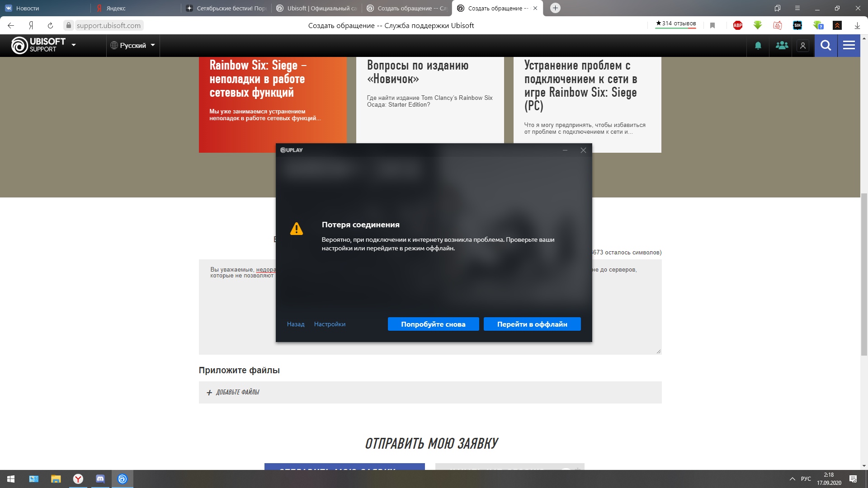Open the Rainbow Six Siege неполадки card

pos(273,105)
